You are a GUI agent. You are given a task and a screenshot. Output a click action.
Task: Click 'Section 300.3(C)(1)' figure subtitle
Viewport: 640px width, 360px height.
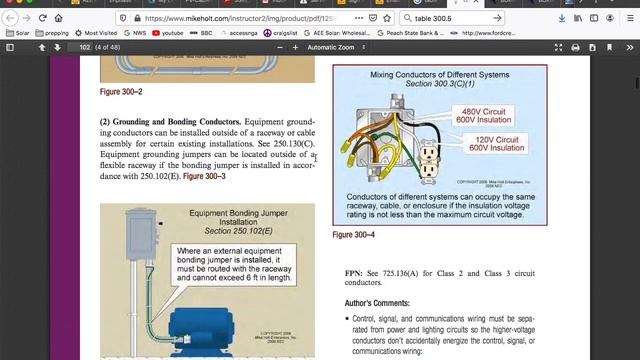coord(440,84)
